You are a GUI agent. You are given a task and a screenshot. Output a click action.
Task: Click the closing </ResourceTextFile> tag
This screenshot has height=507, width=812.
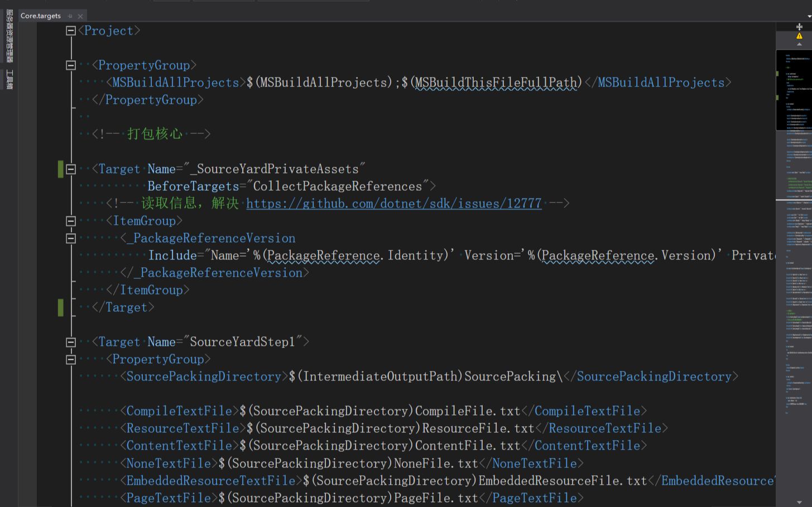(602, 428)
